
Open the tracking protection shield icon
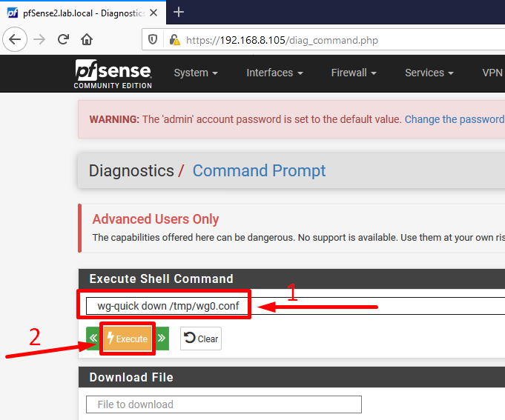tap(152, 40)
